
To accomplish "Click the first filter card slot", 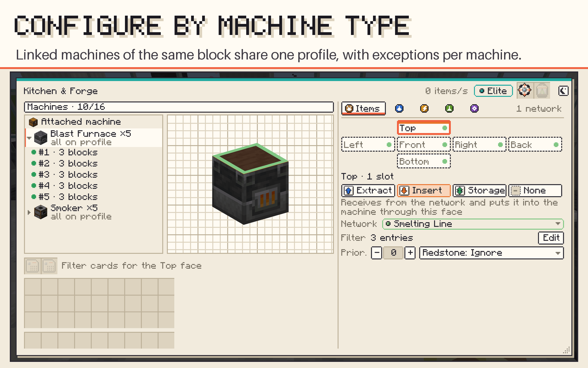I will [32, 266].
